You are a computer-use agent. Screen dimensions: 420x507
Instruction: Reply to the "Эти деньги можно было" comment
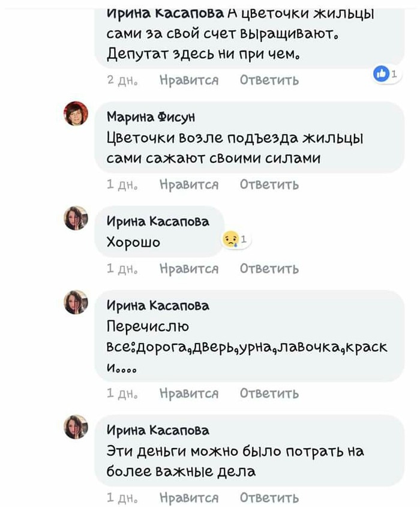[269, 497]
